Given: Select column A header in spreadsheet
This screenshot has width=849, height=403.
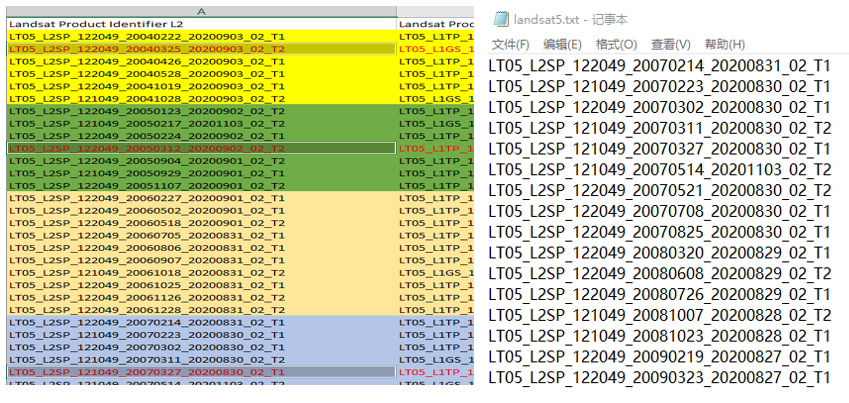Looking at the screenshot, I should pyautogui.click(x=201, y=11).
